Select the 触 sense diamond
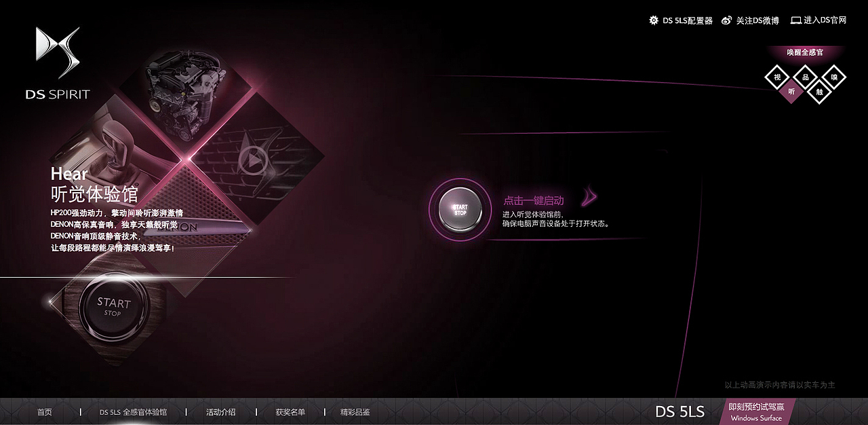Screen dimensions: 868x425 [820, 91]
